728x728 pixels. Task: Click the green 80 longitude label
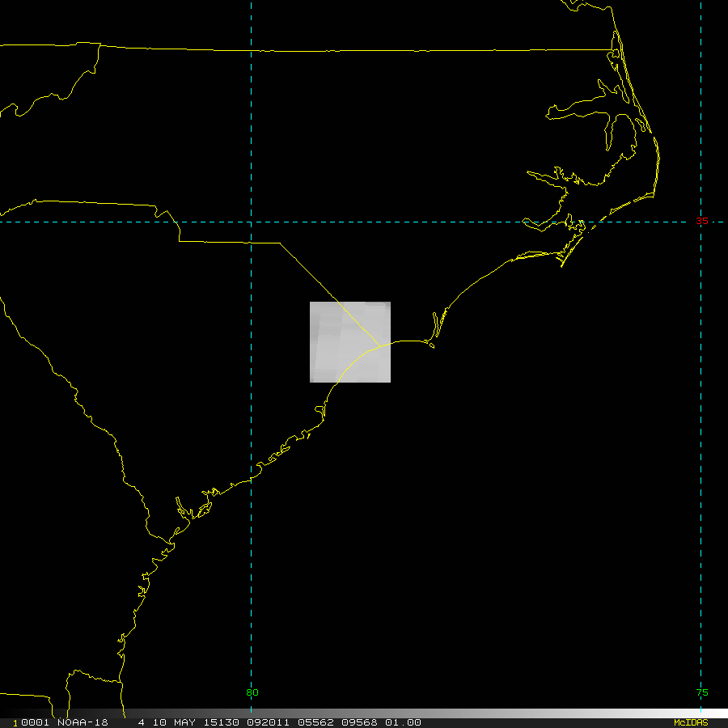(252, 692)
